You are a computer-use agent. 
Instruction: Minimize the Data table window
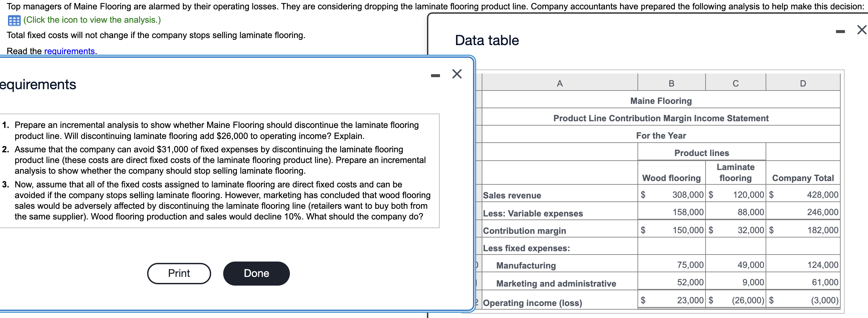(x=840, y=31)
